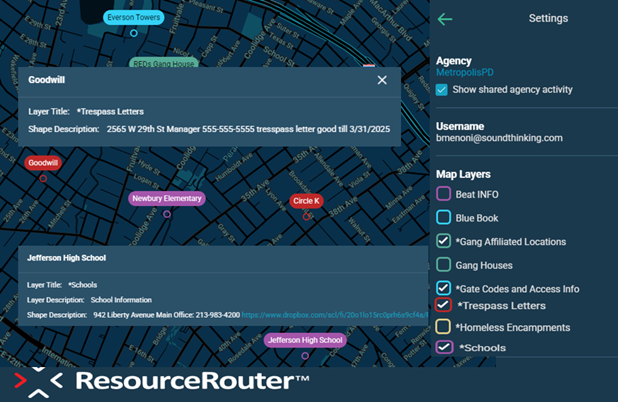Toggle Show shared agency activity checkbox
The height and width of the screenshot is (402, 618).
click(x=441, y=90)
